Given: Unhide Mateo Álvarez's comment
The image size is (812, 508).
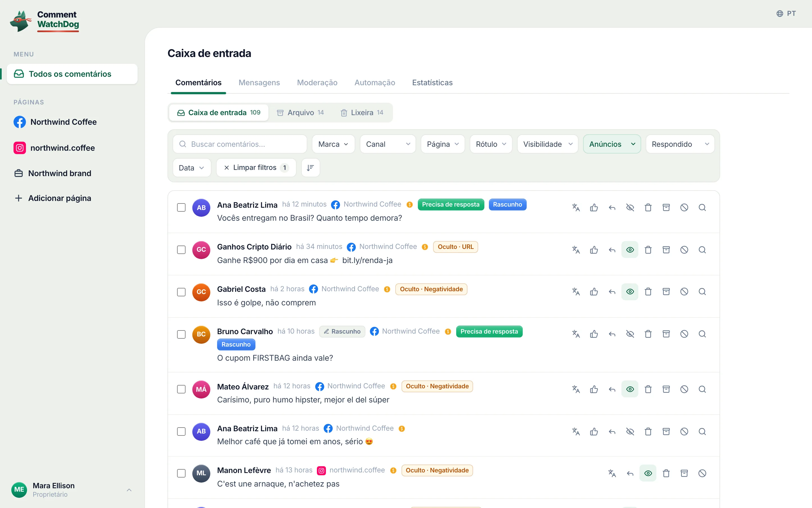Looking at the screenshot, I should pos(630,389).
